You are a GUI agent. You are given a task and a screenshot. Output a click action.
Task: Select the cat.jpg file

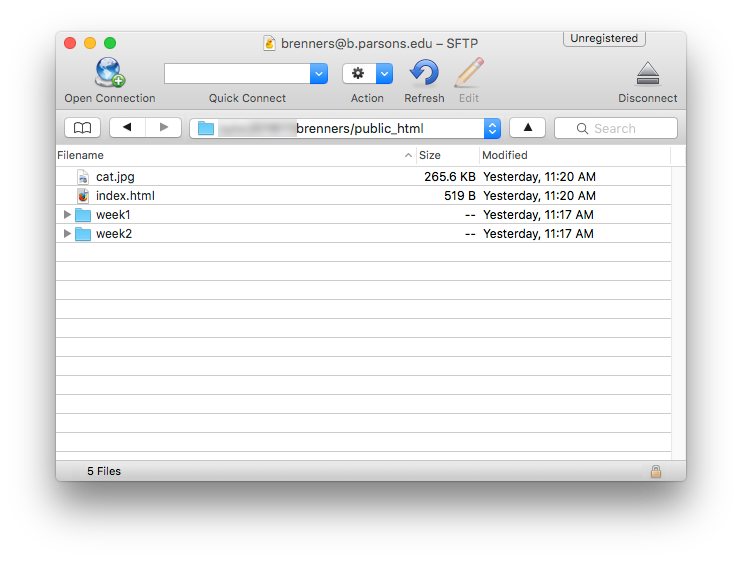click(x=363, y=176)
